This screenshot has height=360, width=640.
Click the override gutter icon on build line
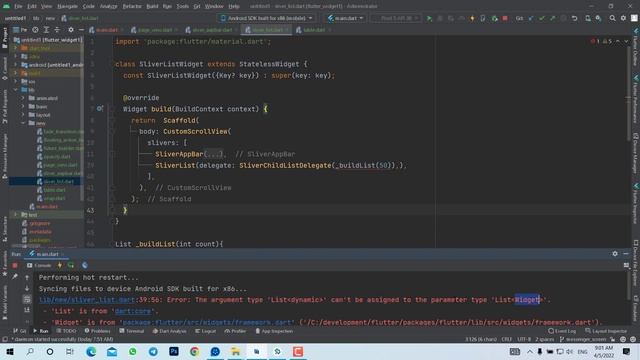tap(100, 109)
